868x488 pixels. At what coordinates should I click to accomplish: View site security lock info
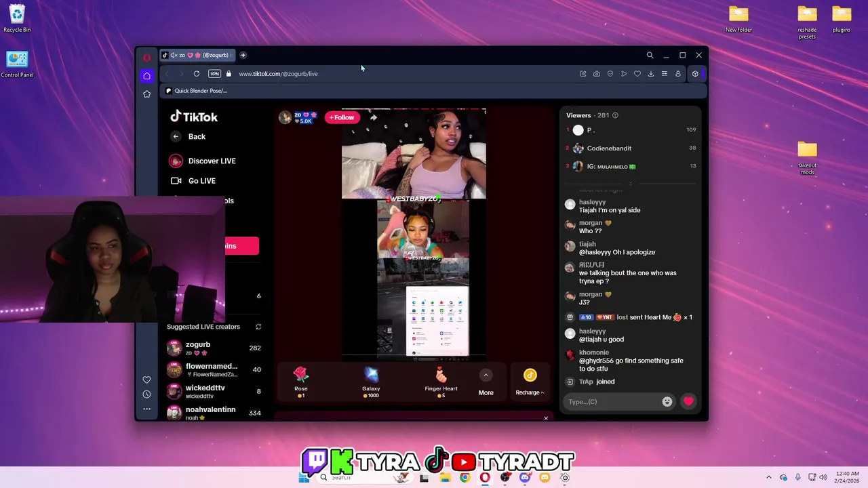click(x=229, y=73)
